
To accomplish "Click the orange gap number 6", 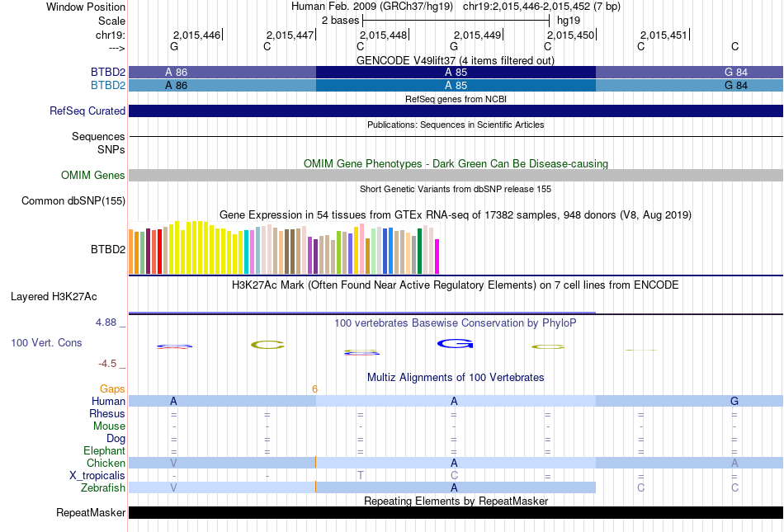I will [314, 388].
